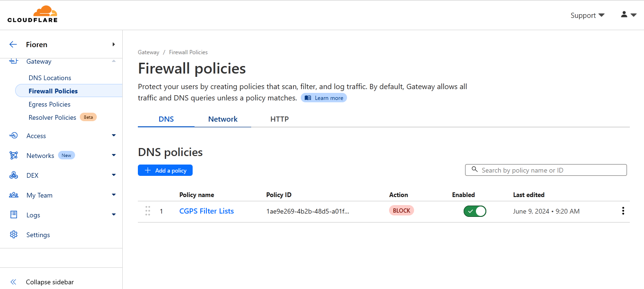Click the Policy ID column header
The width and height of the screenshot is (644, 289).
[279, 195]
